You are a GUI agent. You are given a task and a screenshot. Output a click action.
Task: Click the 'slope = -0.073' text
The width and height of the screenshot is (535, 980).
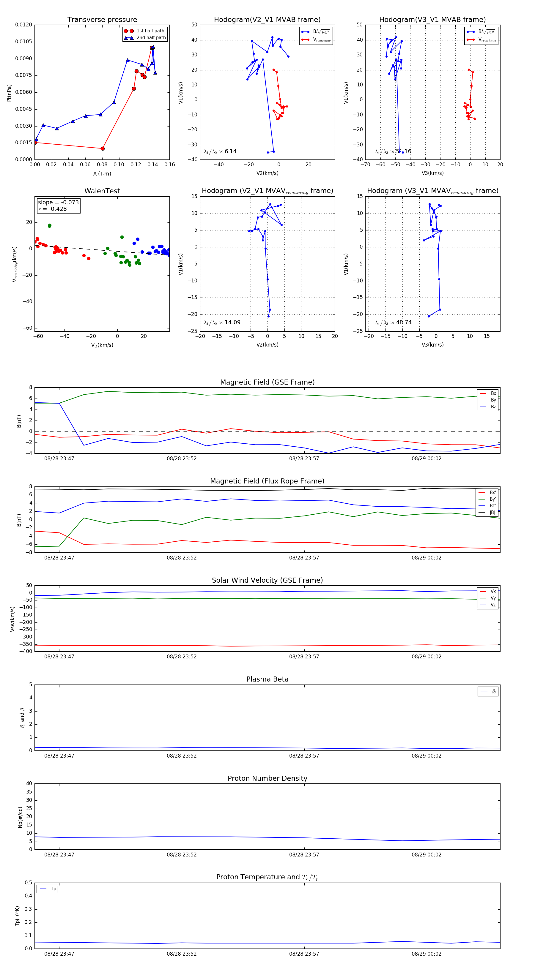click(x=58, y=203)
